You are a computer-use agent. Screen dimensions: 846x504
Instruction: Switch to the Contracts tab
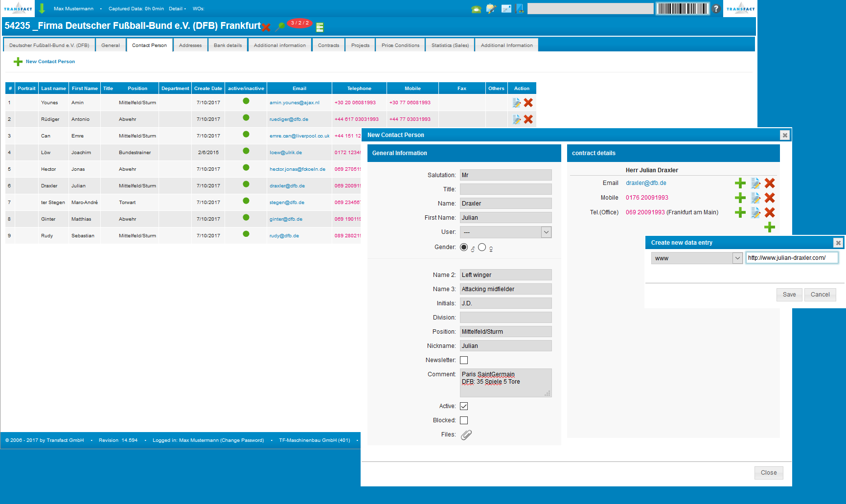[x=328, y=45]
